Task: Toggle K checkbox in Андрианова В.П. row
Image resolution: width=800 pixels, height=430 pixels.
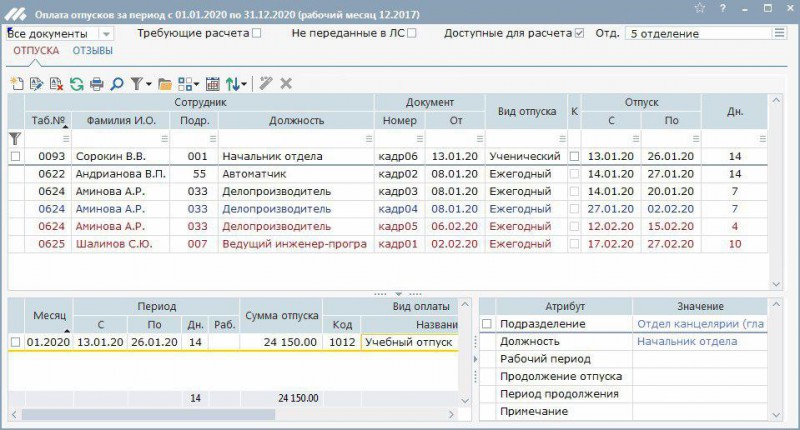Action: 574,174
